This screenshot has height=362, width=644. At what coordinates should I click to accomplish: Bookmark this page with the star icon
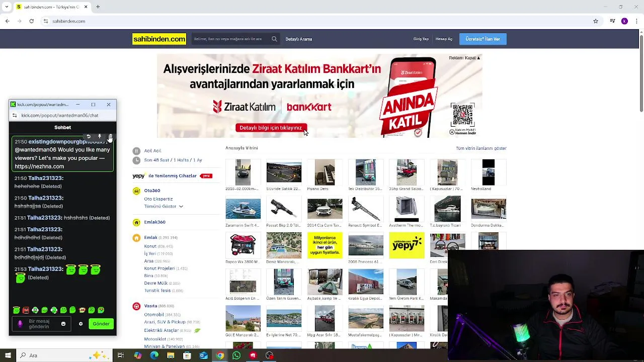[x=596, y=21]
